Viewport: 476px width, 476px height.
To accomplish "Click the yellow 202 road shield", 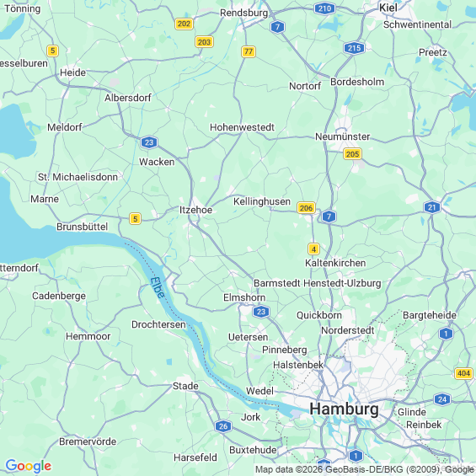I will click(184, 24).
